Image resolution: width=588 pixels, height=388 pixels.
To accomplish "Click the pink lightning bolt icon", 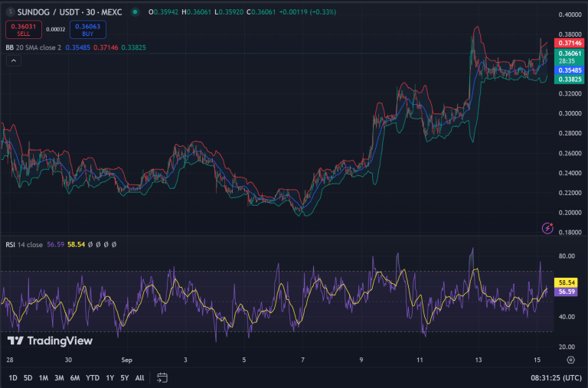I will coord(547,228).
